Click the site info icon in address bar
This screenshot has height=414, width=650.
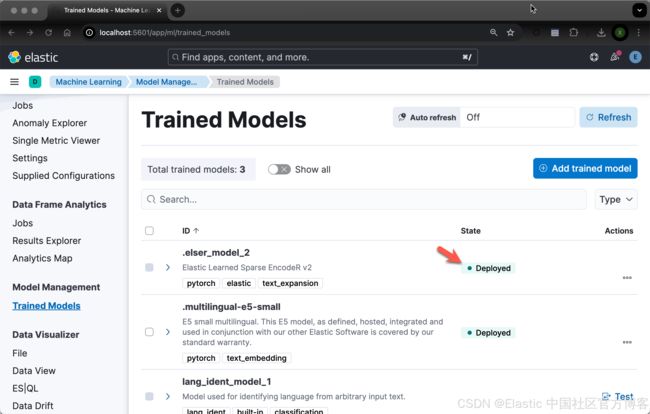point(89,33)
